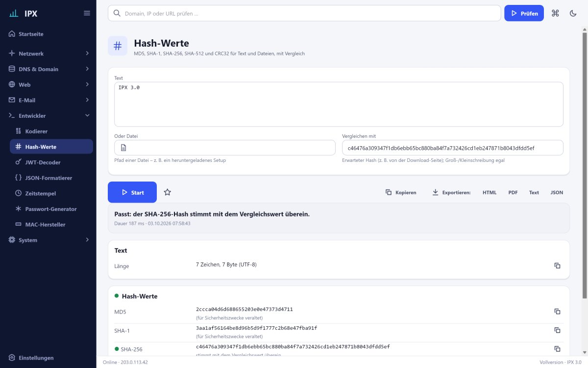Viewport: 588px width, 368px height.
Task: Click the vertical page scrollbar
Action: (585, 164)
